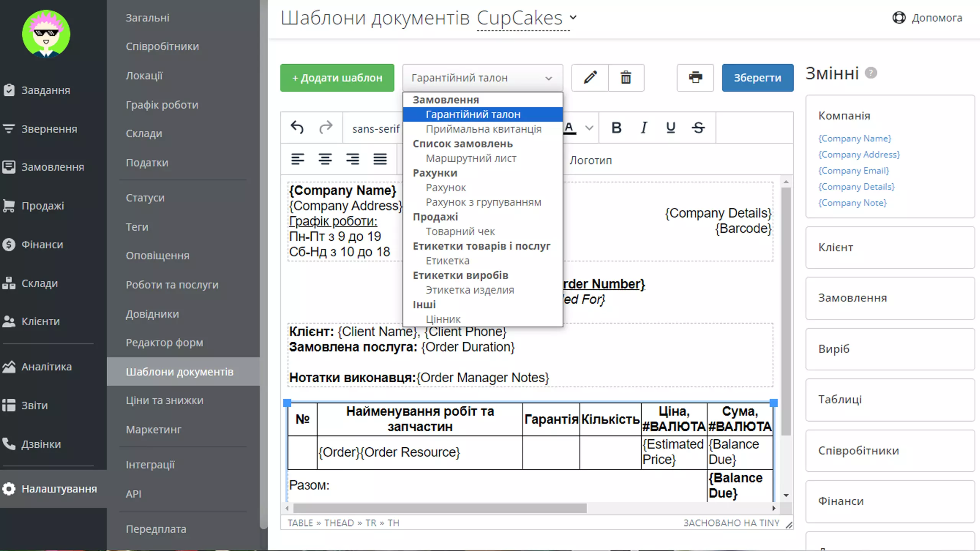Open the text color dropdown arrow
980x551 pixels.
click(590, 128)
